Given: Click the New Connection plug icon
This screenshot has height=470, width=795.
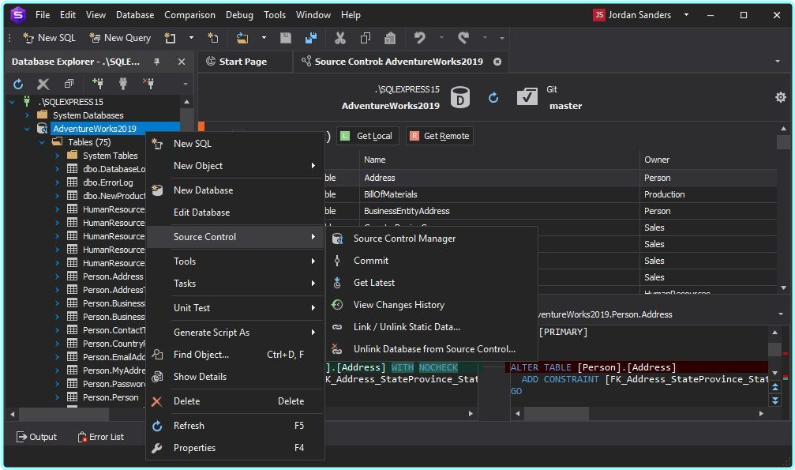Looking at the screenshot, I should [97, 83].
